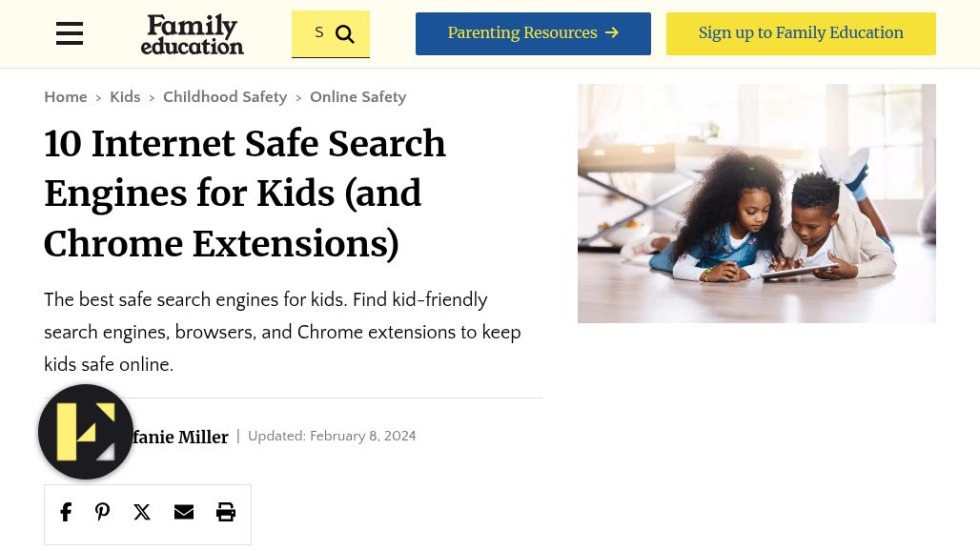This screenshot has width=980, height=551.
Task: Share article on Facebook
Action: point(66,513)
